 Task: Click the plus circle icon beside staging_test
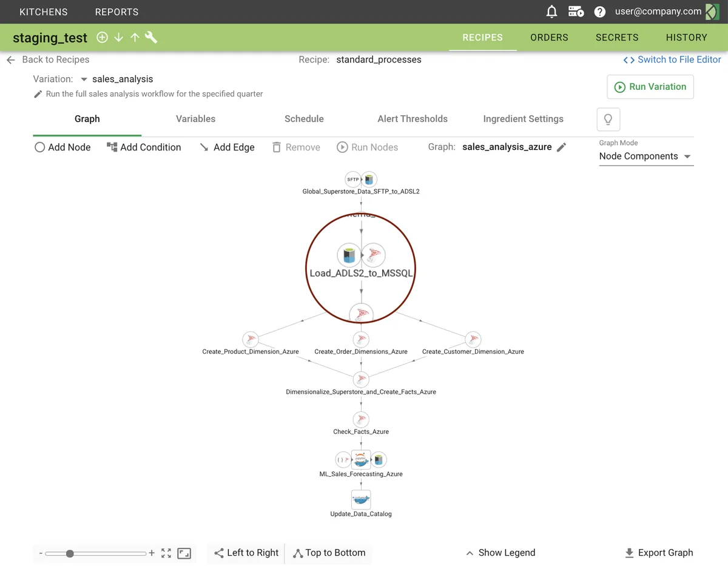click(103, 38)
